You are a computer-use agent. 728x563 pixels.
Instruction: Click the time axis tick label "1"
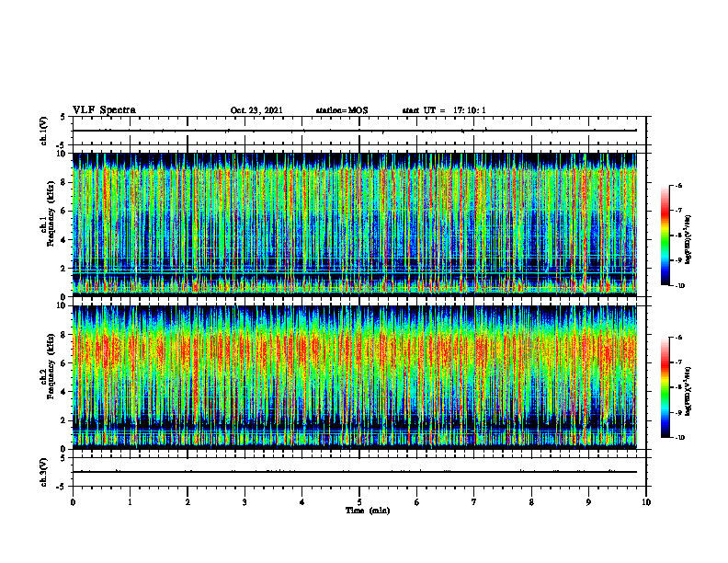[x=130, y=502]
